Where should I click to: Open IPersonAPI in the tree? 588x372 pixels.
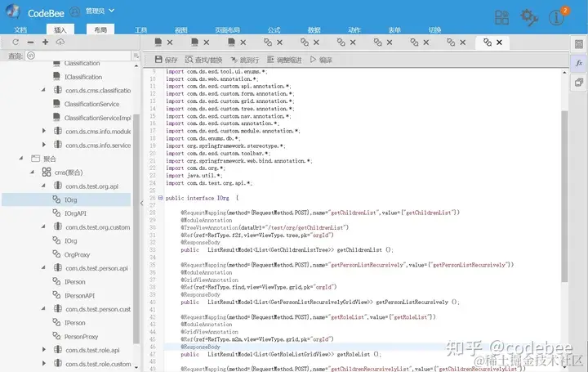point(79,295)
